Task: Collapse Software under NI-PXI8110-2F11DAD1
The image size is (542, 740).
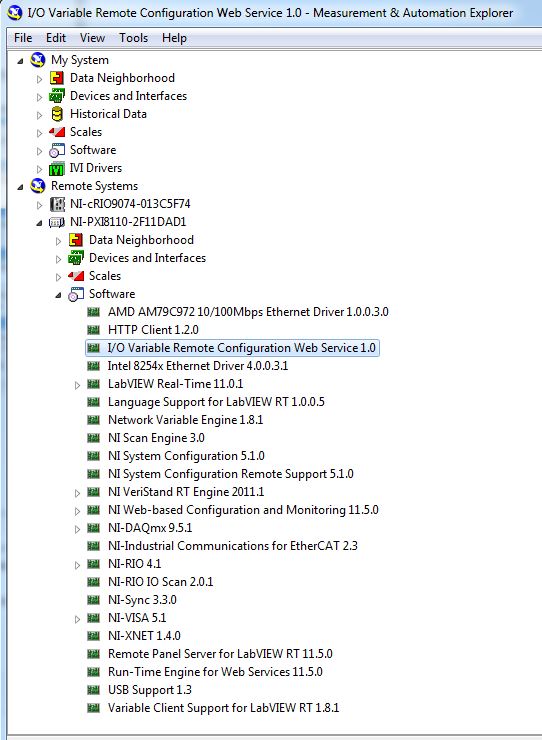Action: pos(58,295)
